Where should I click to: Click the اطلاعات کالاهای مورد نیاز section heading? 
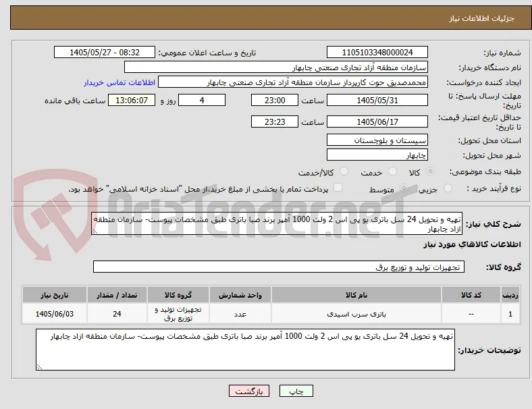tap(472, 244)
